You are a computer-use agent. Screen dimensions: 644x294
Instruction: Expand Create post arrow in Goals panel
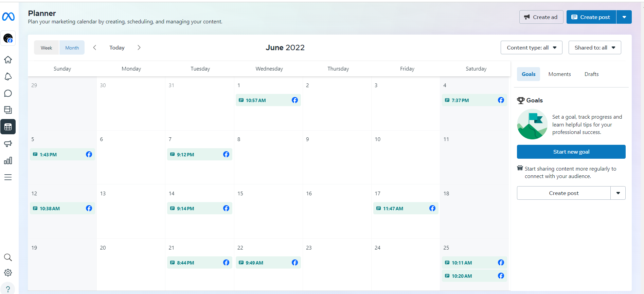coord(618,193)
